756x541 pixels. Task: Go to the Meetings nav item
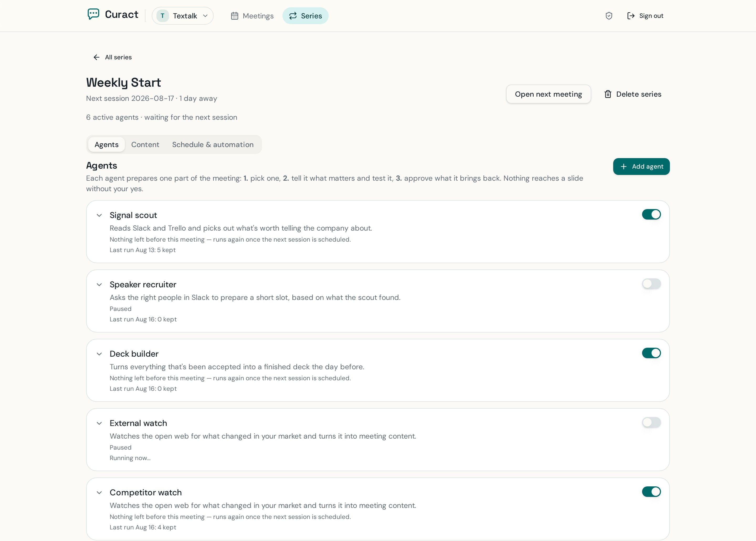[x=252, y=16]
